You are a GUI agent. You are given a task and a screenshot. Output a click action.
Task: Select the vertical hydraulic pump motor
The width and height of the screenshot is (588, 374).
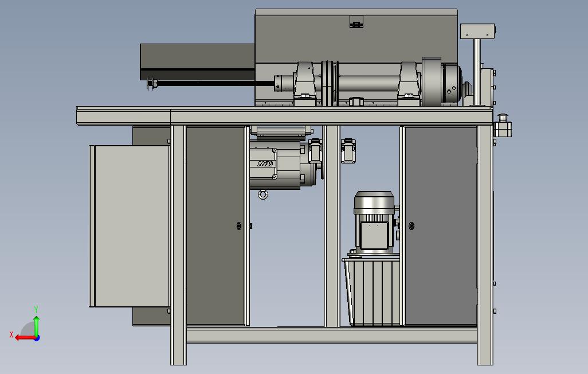point(374,222)
